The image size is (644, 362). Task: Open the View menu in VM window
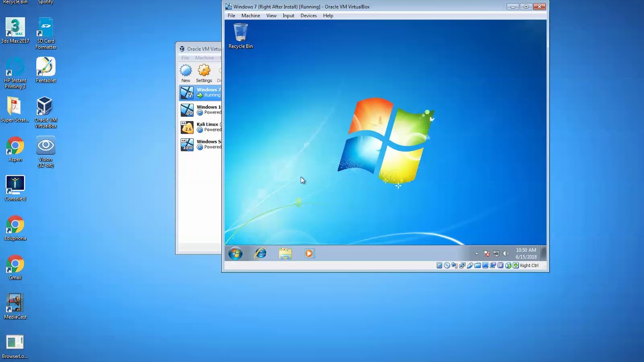pos(271,16)
